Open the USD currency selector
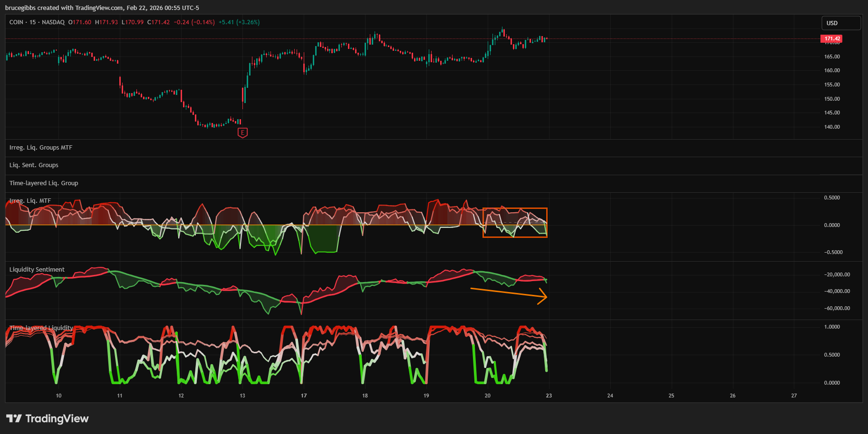The image size is (868, 434). click(840, 23)
